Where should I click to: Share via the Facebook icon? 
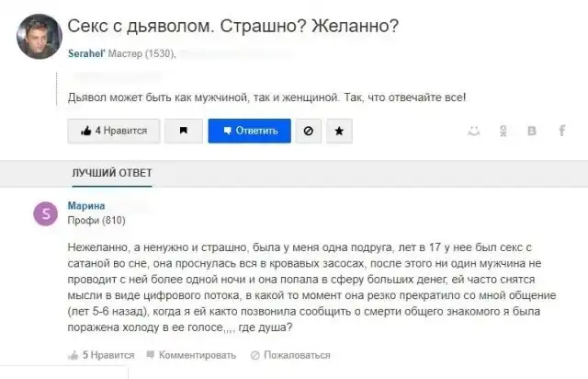(560, 131)
